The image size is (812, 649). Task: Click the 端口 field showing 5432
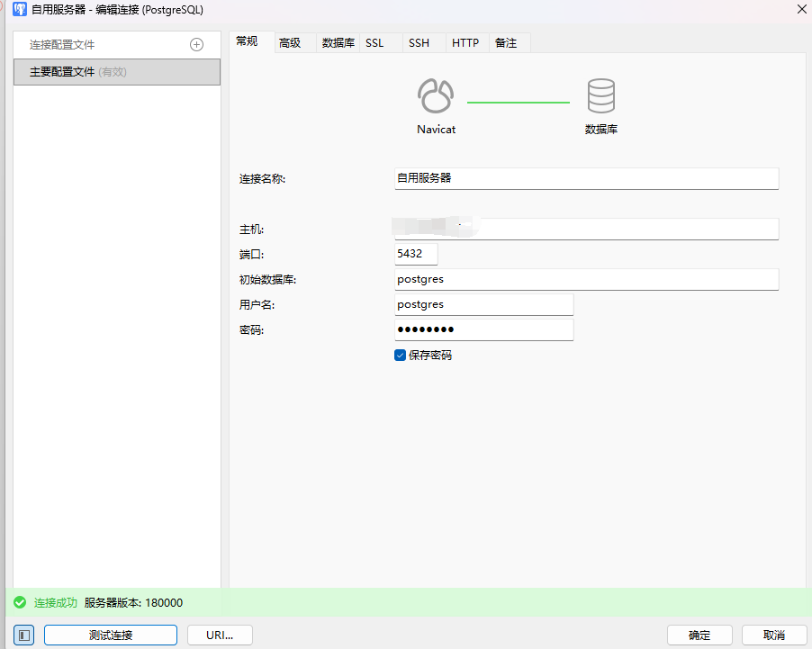pos(416,254)
